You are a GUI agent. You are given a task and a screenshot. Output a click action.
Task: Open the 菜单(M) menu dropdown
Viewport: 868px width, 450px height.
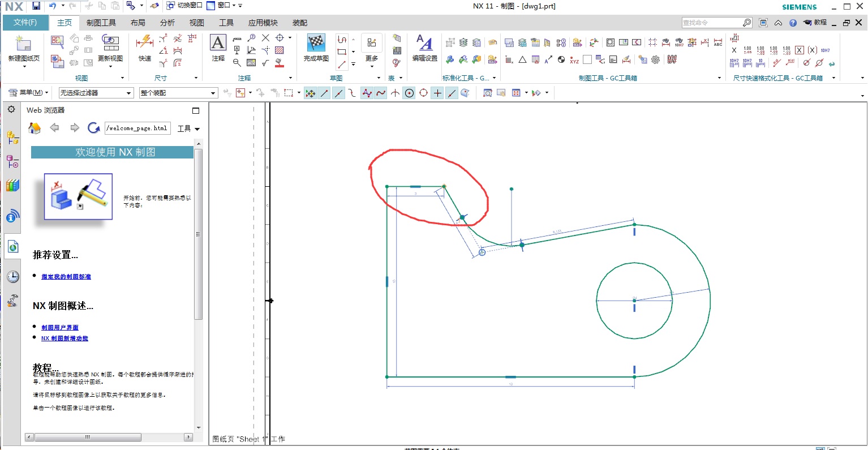(x=29, y=92)
